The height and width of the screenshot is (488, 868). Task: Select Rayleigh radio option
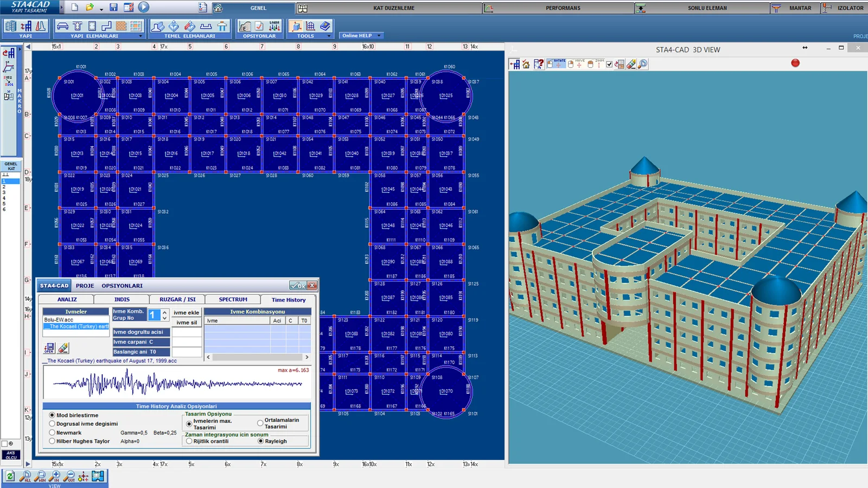260,441
